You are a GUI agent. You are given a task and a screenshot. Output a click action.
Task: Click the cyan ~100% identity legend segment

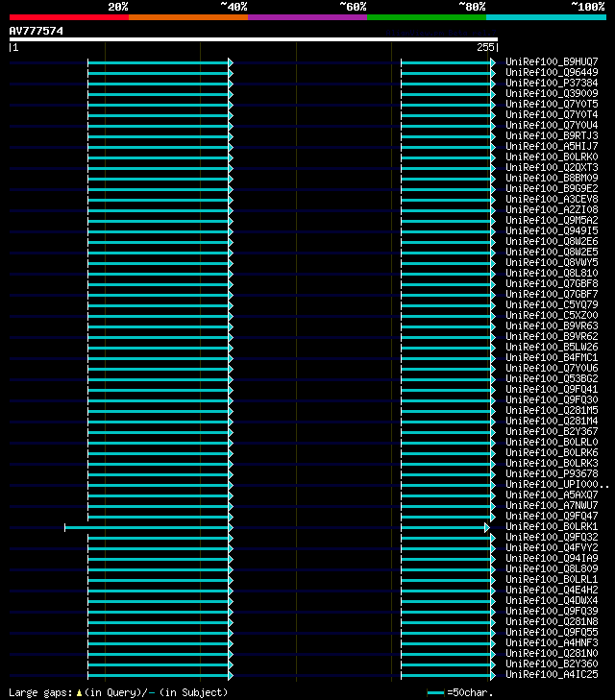pos(546,17)
